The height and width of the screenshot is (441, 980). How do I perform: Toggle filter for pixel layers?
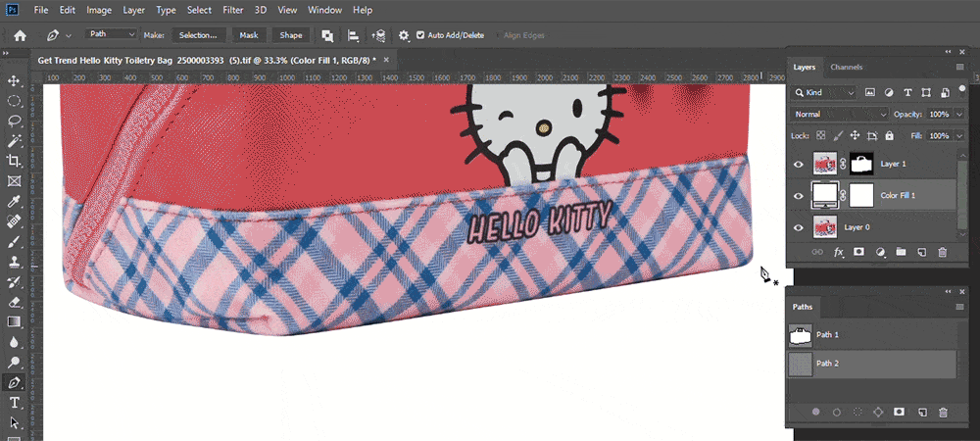point(870,92)
